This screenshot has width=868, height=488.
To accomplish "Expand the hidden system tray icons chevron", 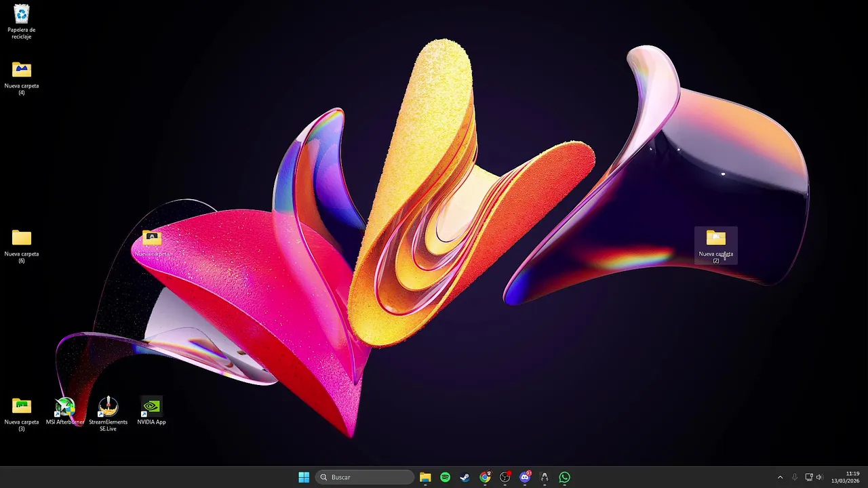I will point(780,477).
